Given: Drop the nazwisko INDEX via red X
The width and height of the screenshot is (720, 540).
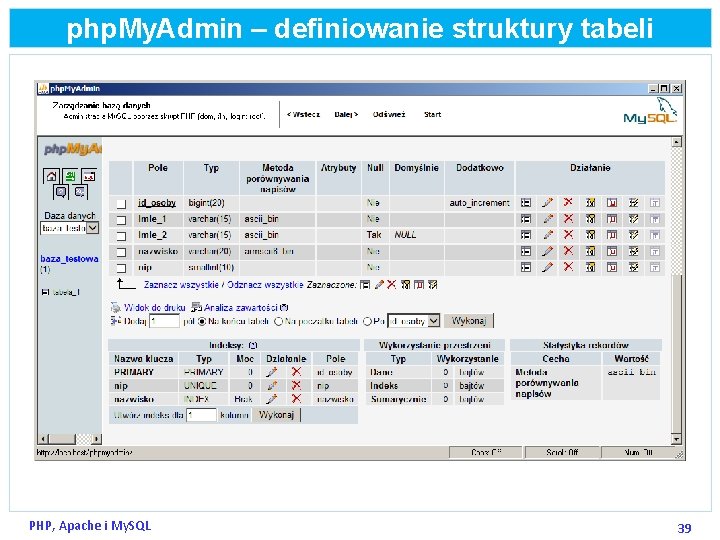Looking at the screenshot, I should pyautogui.click(x=297, y=399).
